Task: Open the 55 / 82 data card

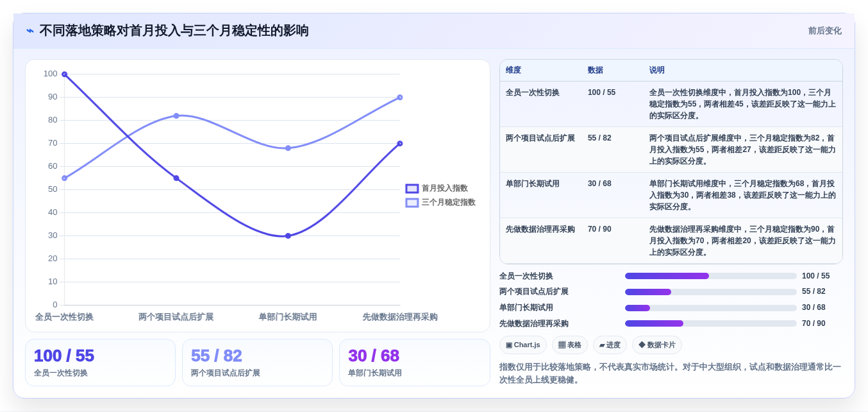Action: pyautogui.click(x=257, y=363)
